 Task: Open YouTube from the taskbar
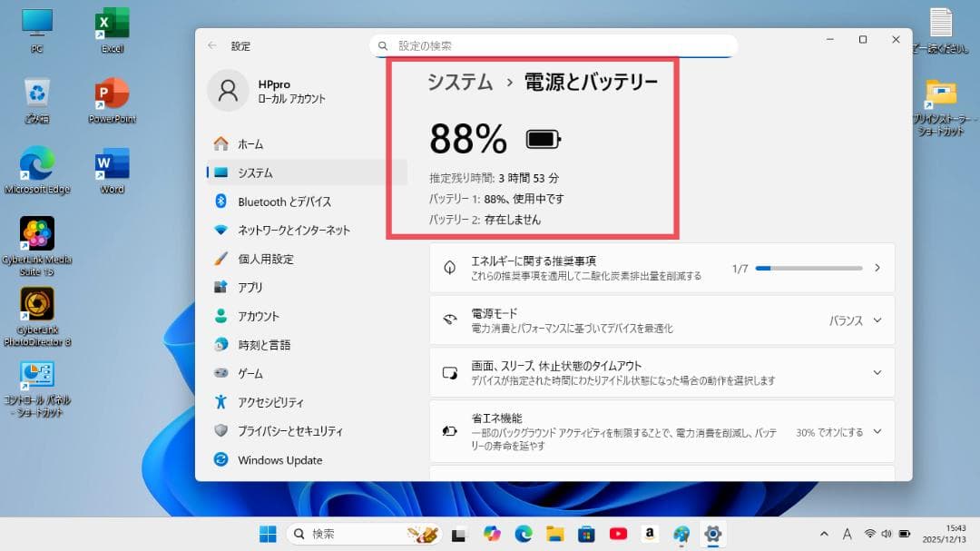[619, 534]
